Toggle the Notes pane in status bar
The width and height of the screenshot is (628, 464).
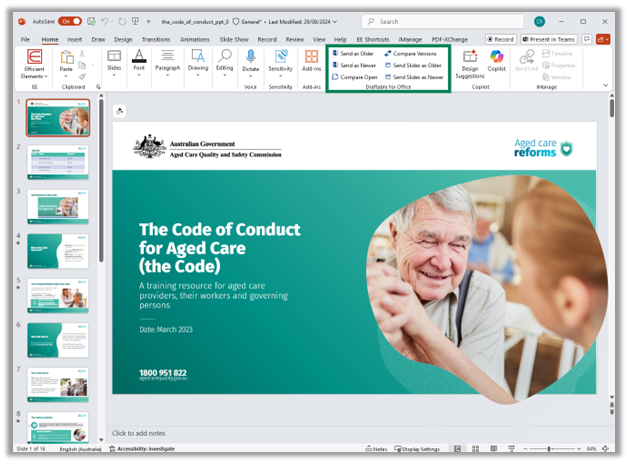coord(376,449)
